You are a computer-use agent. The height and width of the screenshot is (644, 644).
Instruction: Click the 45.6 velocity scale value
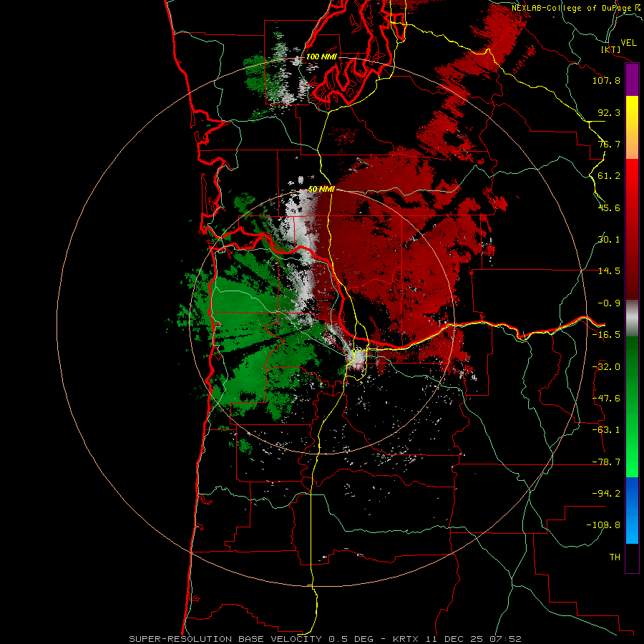click(609, 208)
